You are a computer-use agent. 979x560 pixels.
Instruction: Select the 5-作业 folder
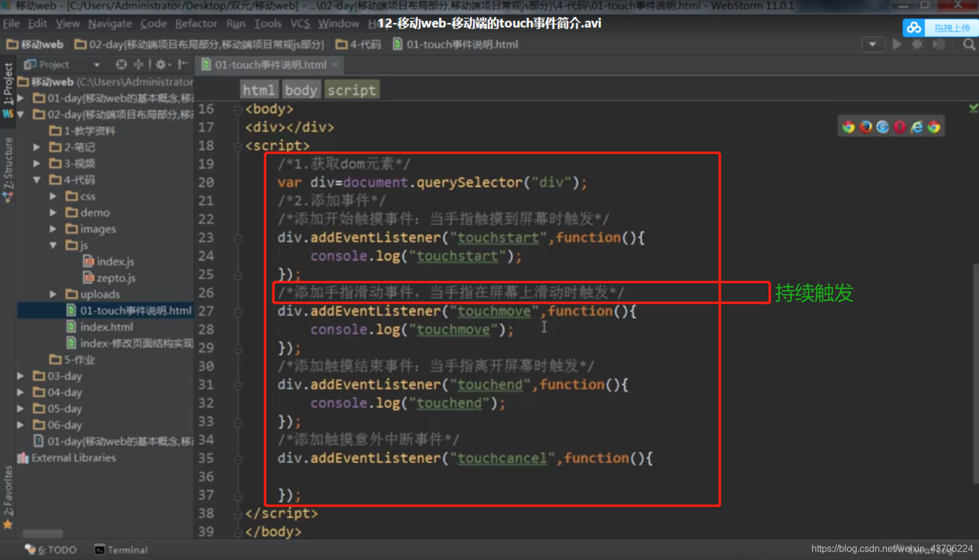tap(79, 359)
